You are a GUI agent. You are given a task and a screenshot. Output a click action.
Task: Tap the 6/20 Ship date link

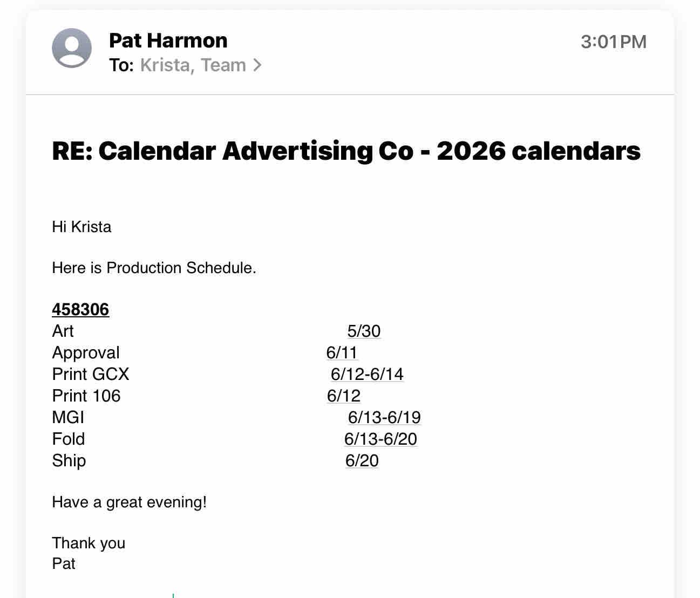[x=362, y=460]
